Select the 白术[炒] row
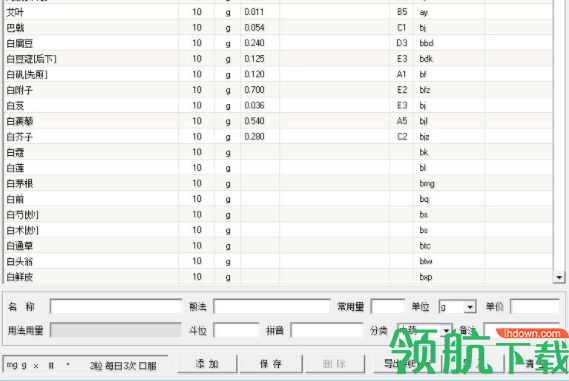The image size is (569, 381). (x=278, y=230)
